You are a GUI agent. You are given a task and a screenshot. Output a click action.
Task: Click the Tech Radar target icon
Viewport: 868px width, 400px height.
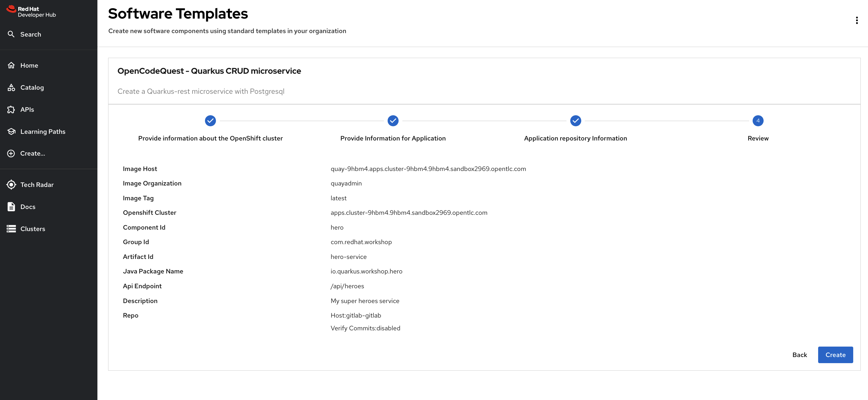click(x=11, y=185)
